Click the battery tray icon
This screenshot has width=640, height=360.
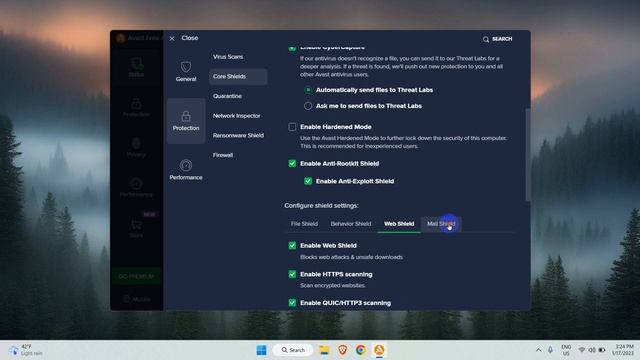(x=602, y=350)
